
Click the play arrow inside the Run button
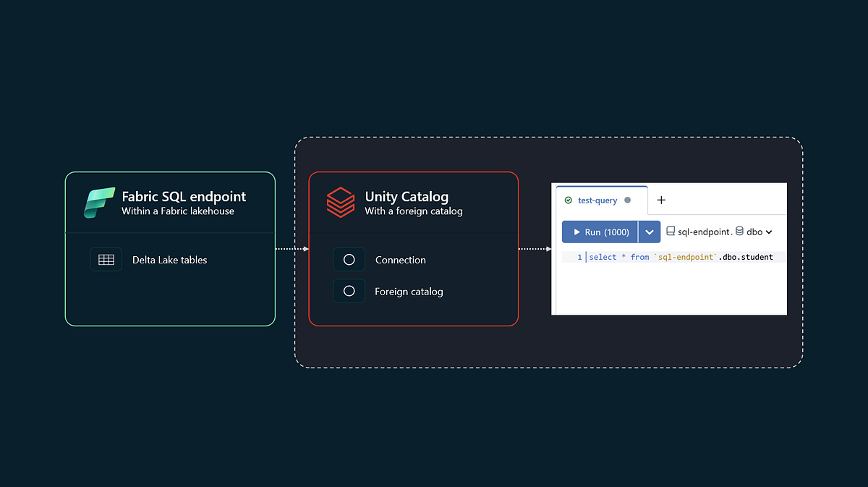coord(576,232)
